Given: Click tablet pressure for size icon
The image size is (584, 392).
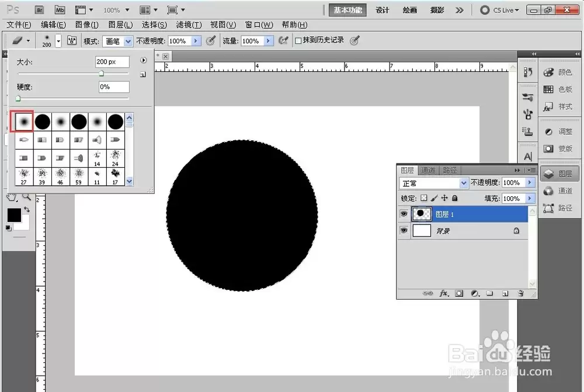Looking at the screenshot, I should point(354,40).
